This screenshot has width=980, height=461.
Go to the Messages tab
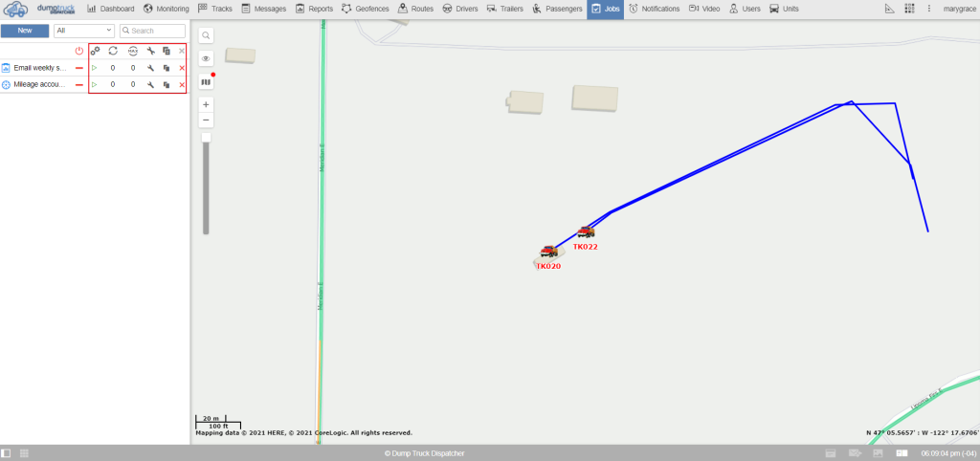(x=264, y=9)
